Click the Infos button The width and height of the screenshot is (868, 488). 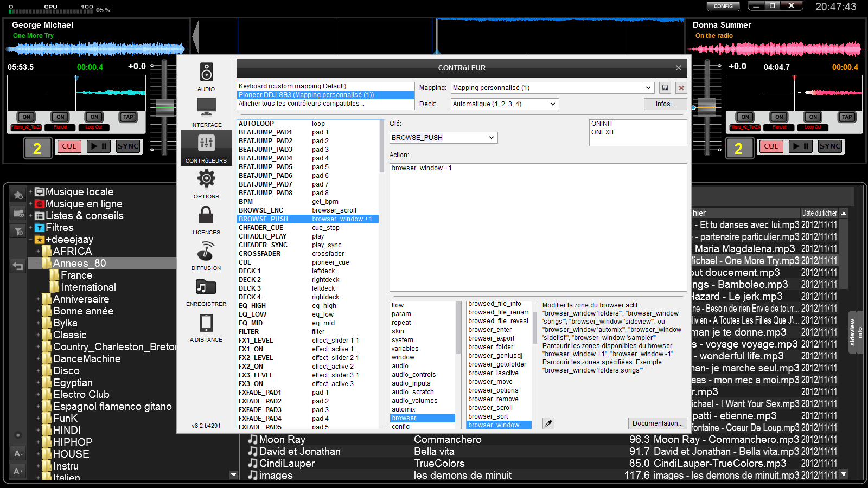[x=665, y=104]
